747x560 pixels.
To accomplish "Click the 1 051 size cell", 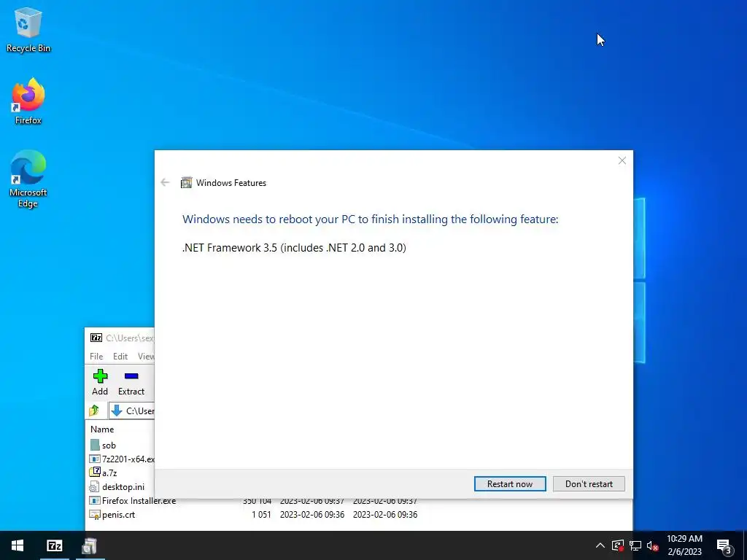I will pos(261,515).
